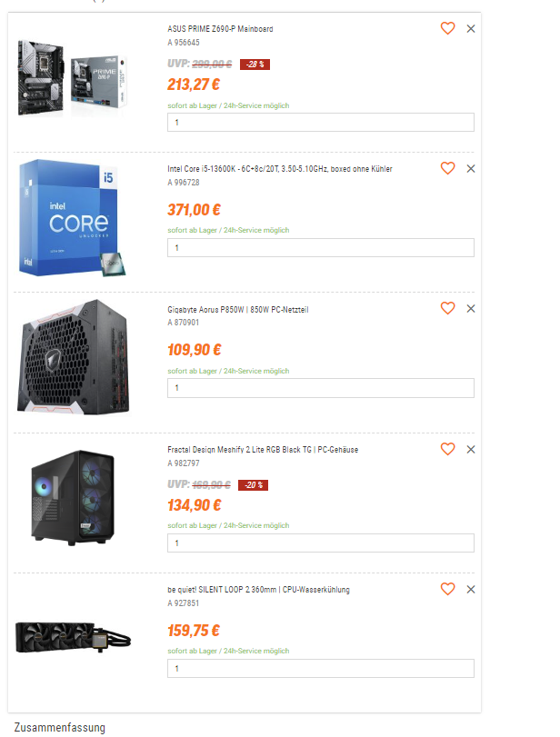Image resolution: width=560 pixels, height=737 pixels.
Task: Add Intel Core i5-13600K to wishlist
Action: tap(447, 168)
